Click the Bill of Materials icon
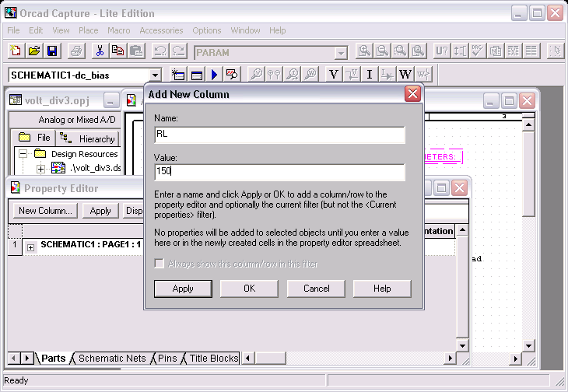Image resolution: width=568 pixels, height=392 pixels. tap(531, 51)
